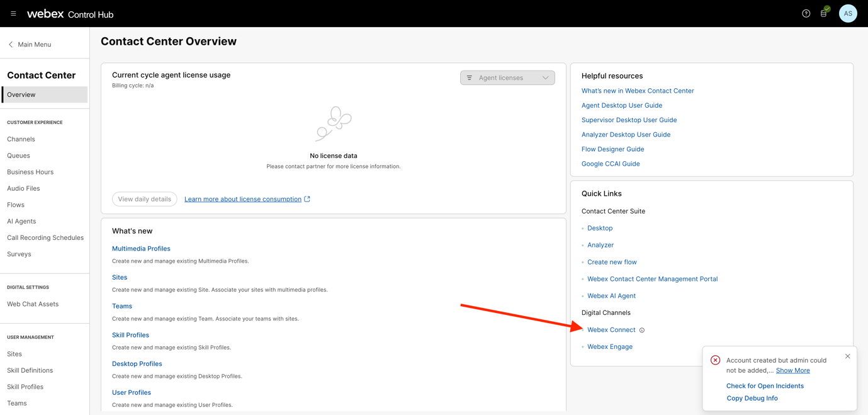This screenshot has width=868, height=415.
Task: Open Channels in the sidebar
Action: 21,139
